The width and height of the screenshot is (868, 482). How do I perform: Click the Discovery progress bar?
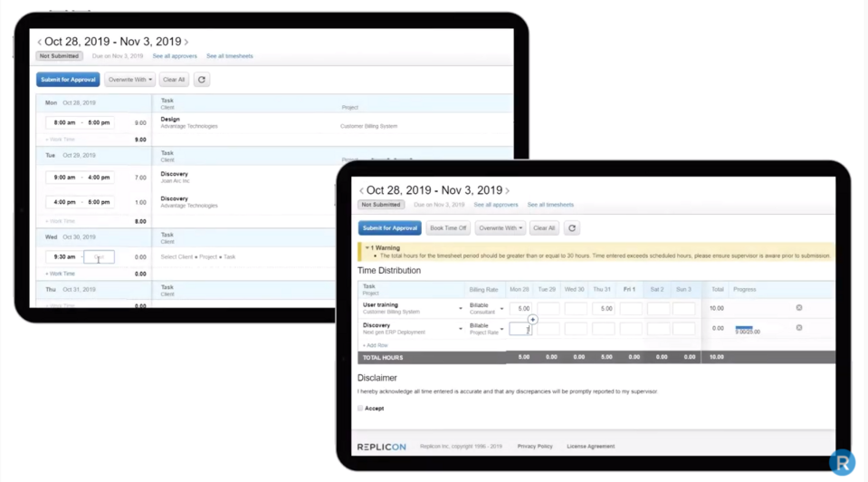pos(745,330)
